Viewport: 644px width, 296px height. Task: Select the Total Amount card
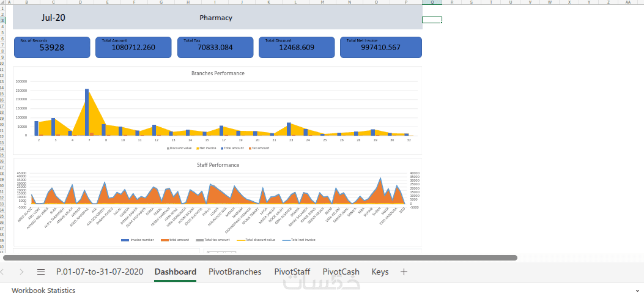[133, 47]
